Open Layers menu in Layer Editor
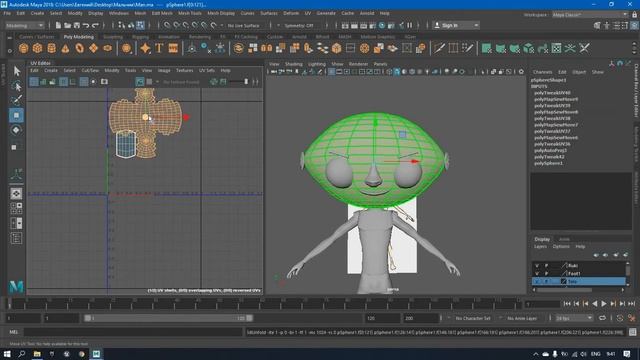This screenshot has height=360, width=640. 540,247
